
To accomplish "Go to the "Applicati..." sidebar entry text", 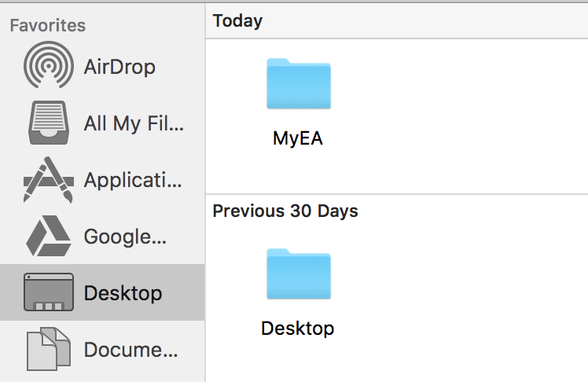I will tap(133, 180).
